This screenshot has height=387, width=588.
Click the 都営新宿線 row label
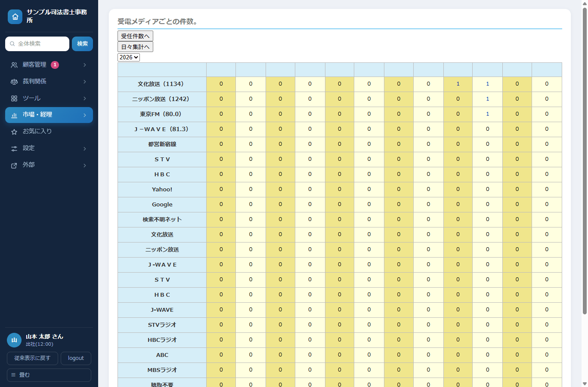[162, 144]
